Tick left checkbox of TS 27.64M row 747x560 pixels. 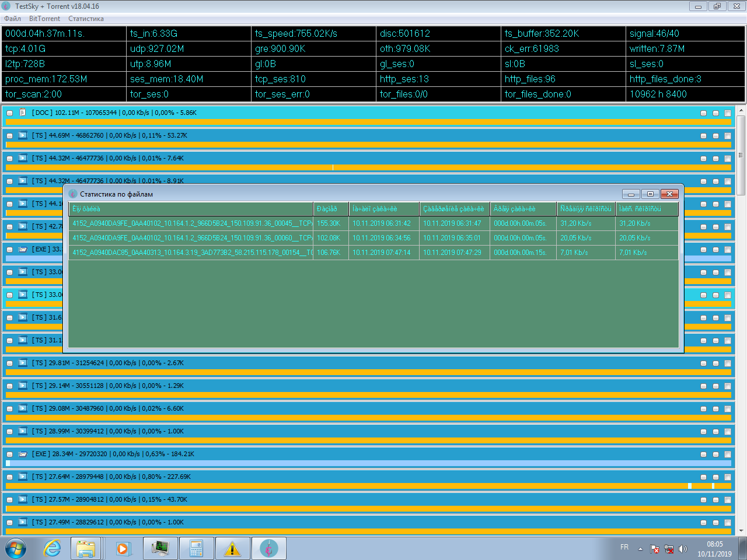(x=9, y=477)
